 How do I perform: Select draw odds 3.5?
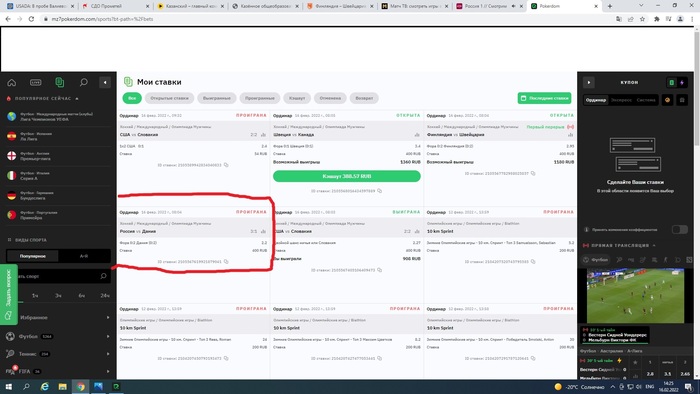point(667,373)
